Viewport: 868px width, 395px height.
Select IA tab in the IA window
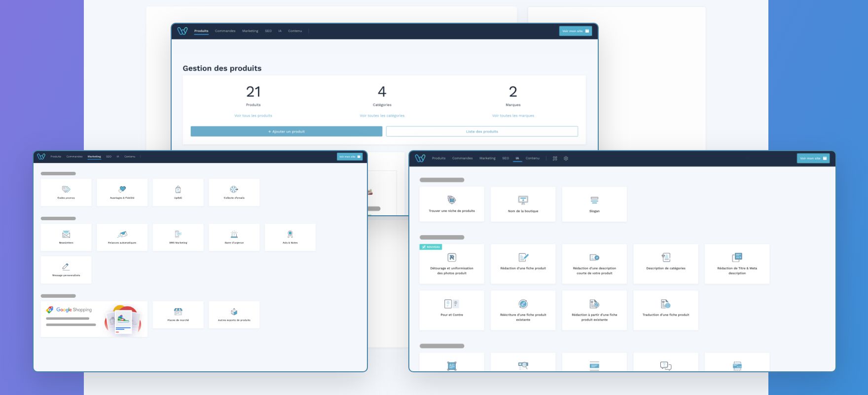pyautogui.click(x=517, y=158)
